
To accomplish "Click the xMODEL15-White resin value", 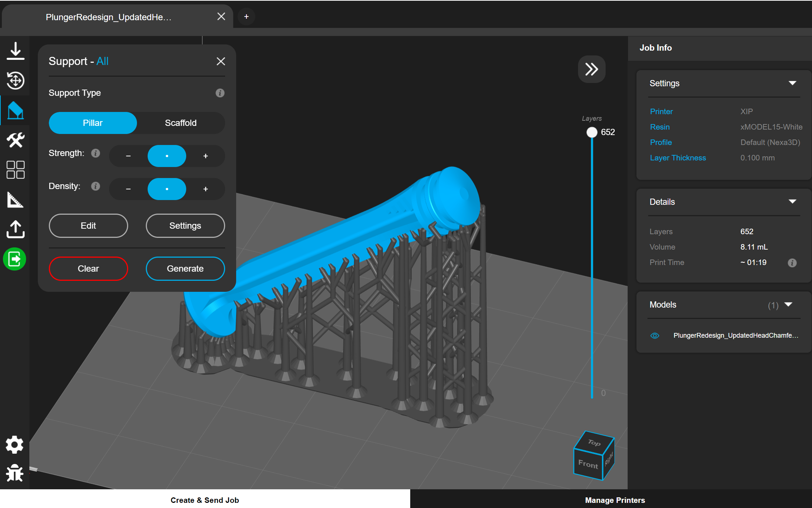I will [x=771, y=127].
